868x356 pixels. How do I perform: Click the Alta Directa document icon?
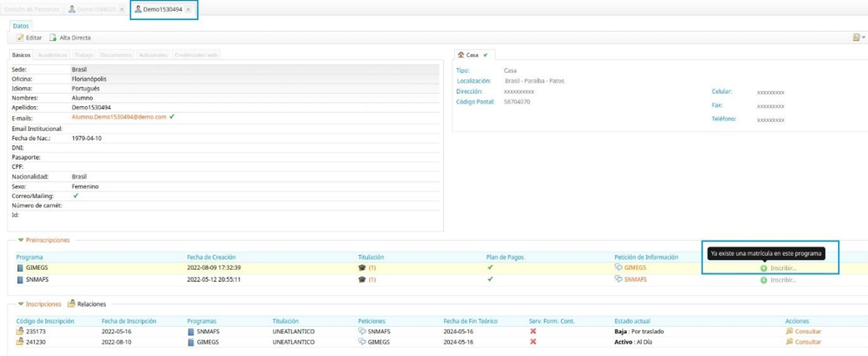tap(53, 38)
